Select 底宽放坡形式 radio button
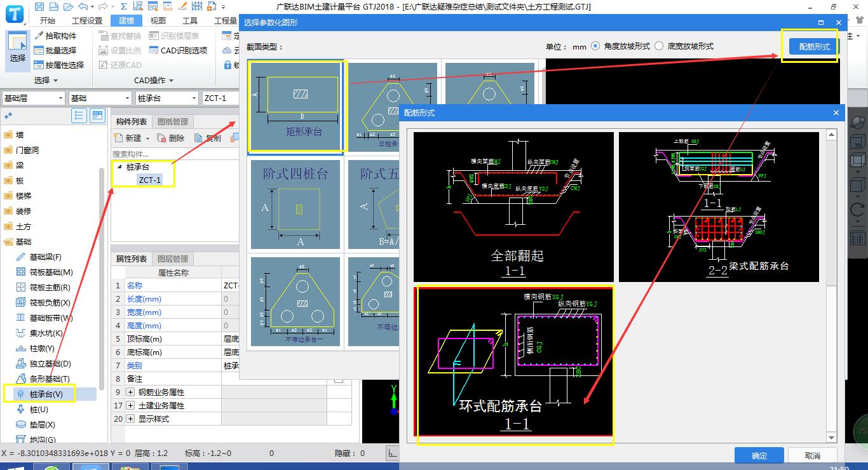Viewport: 868px width, 470px height. click(659, 46)
